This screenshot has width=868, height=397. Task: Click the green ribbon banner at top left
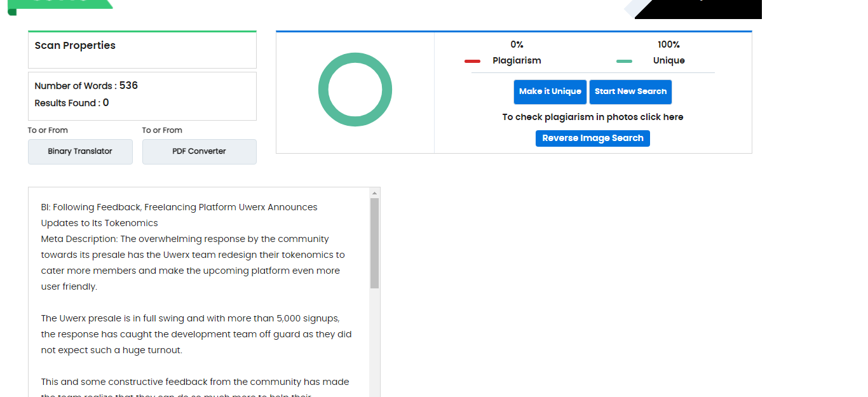(60, 4)
